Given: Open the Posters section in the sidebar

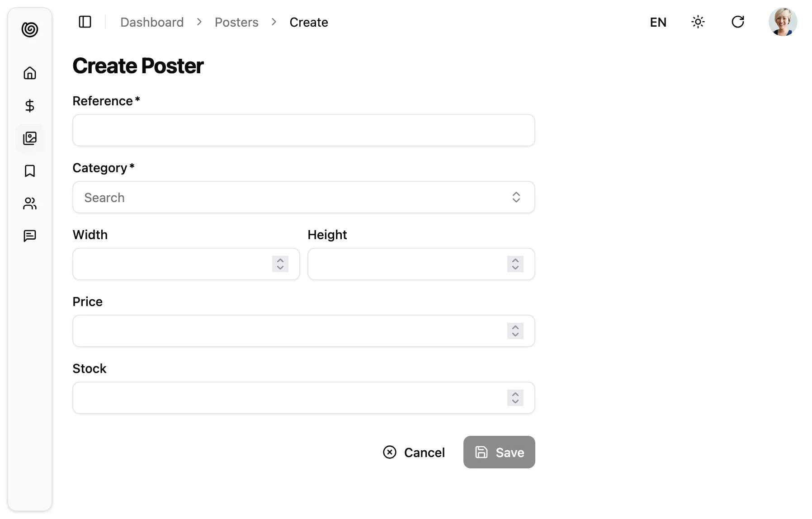Looking at the screenshot, I should point(30,138).
